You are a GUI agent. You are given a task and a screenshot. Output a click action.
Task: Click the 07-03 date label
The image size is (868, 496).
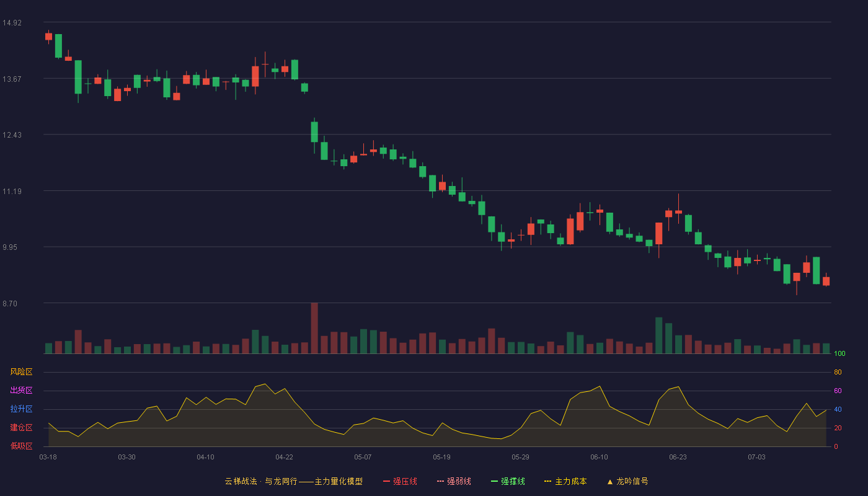tap(756, 457)
